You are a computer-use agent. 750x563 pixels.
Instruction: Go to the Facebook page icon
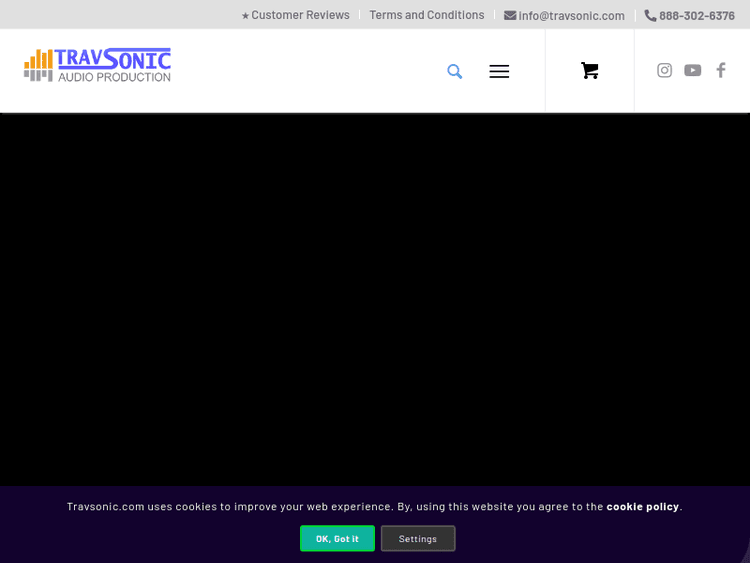720,70
